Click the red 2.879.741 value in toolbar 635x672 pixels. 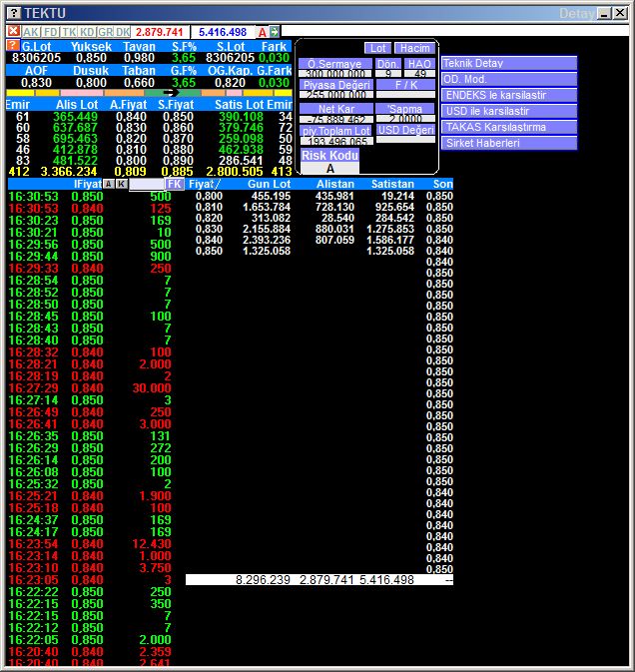coord(160,32)
